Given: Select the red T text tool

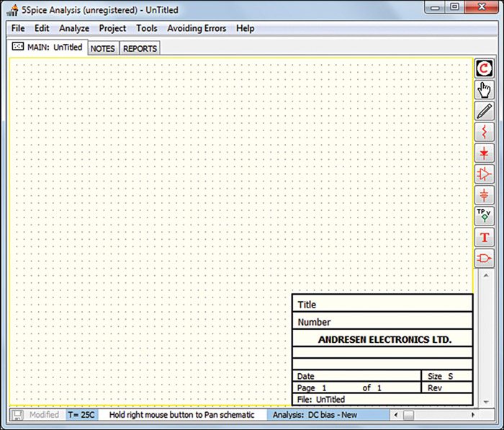Looking at the screenshot, I should pyautogui.click(x=484, y=237).
